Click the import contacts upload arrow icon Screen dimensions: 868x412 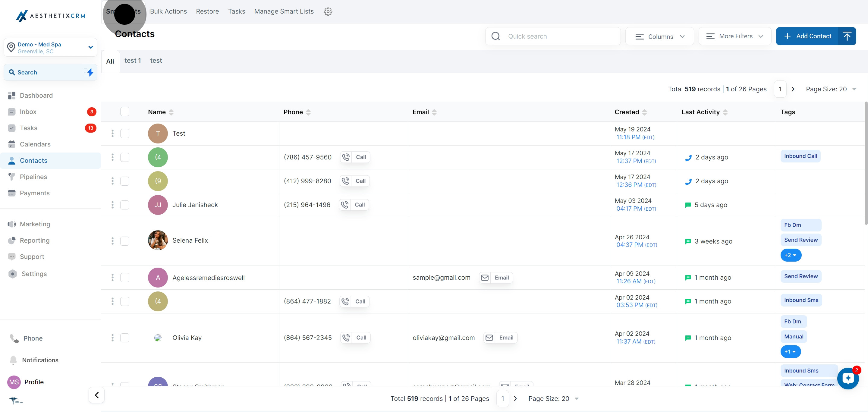tap(846, 36)
